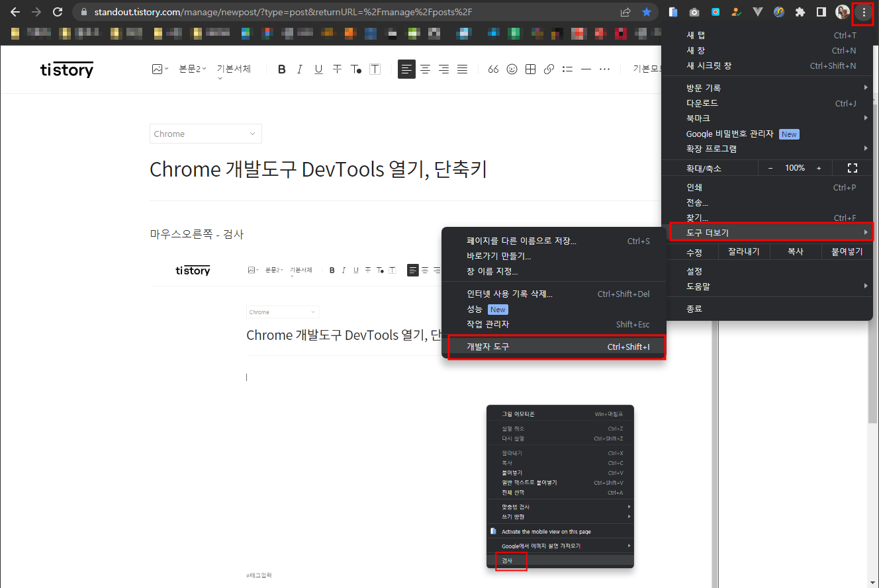The height and width of the screenshot is (588, 879).
Task: Toggle Underline formatting in editor toolbar
Action: pos(318,69)
